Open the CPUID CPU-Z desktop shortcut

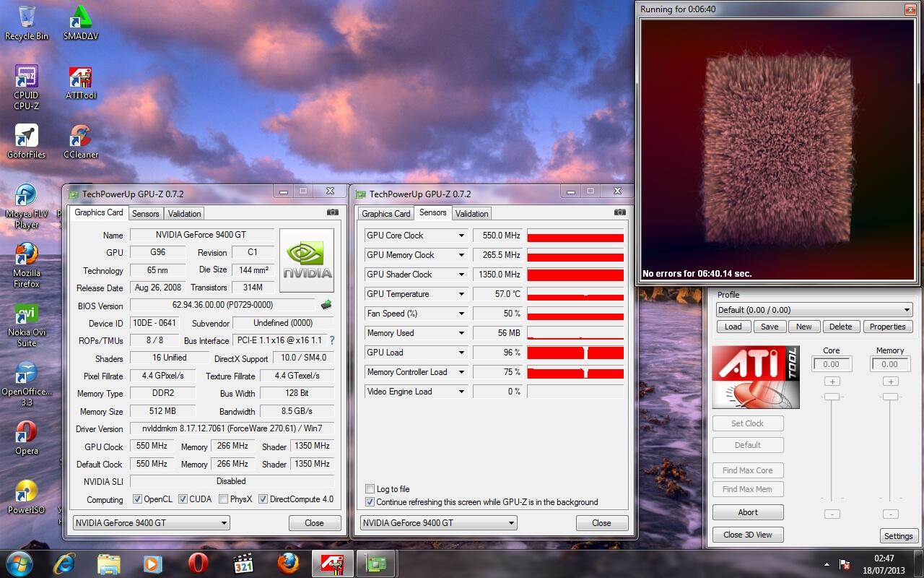pyautogui.click(x=27, y=87)
